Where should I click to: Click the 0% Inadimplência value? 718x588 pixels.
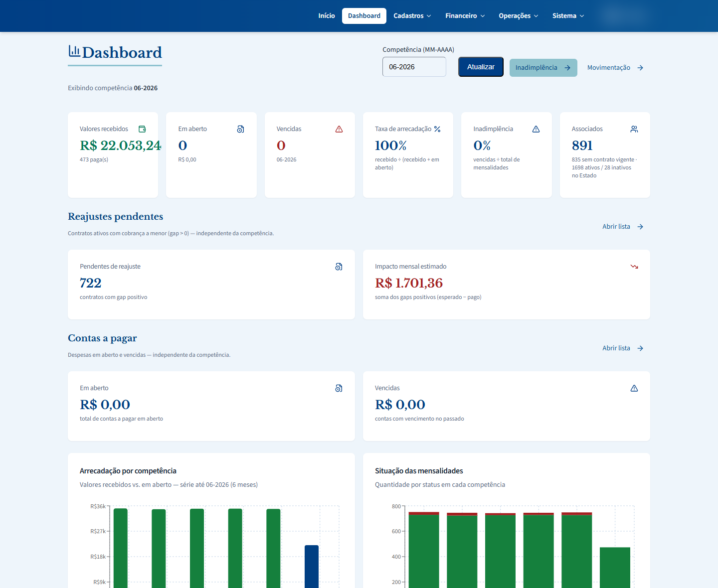click(x=482, y=146)
